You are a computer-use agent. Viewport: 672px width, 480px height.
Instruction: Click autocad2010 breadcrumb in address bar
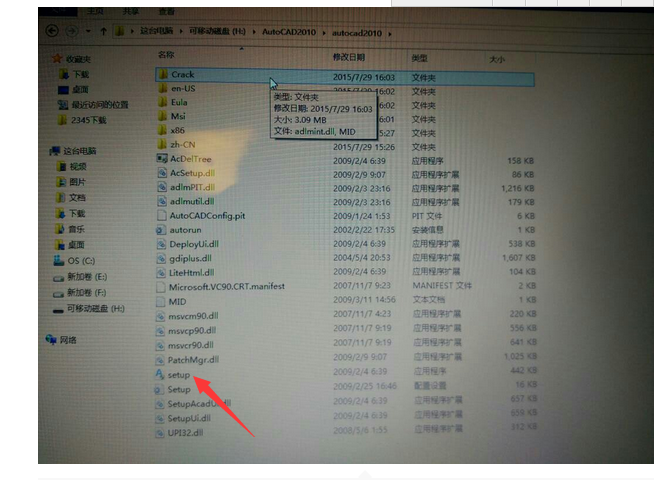pyautogui.click(x=357, y=33)
